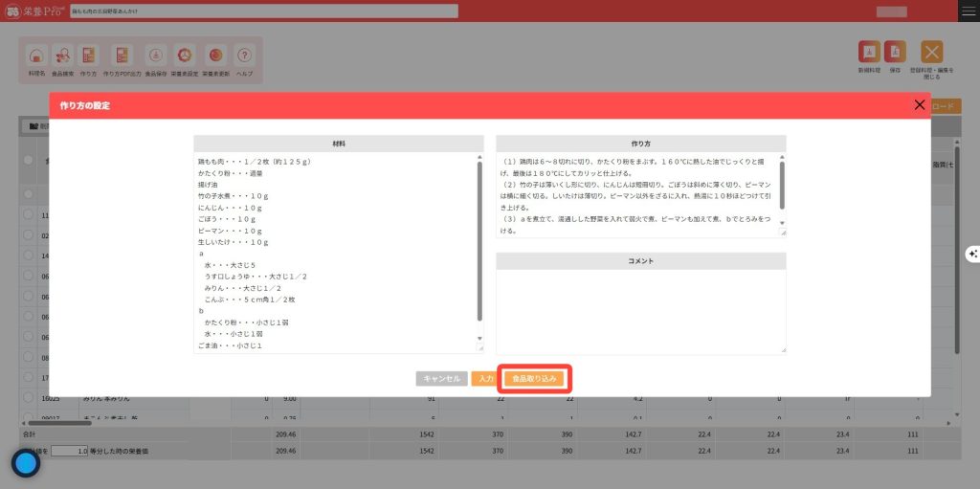Open the hamburger menu in the top-right corner

coord(969,11)
